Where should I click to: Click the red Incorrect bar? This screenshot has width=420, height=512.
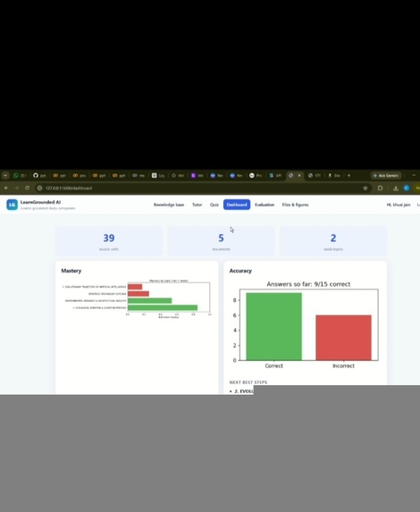coord(343,338)
